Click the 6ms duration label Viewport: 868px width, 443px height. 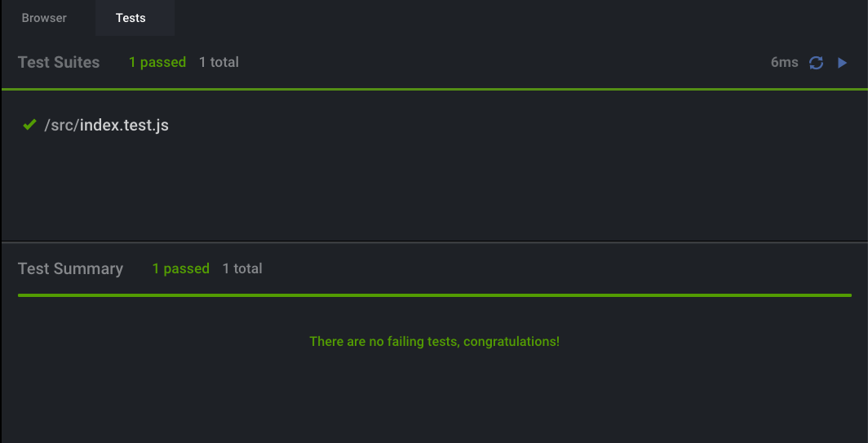[785, 62]
